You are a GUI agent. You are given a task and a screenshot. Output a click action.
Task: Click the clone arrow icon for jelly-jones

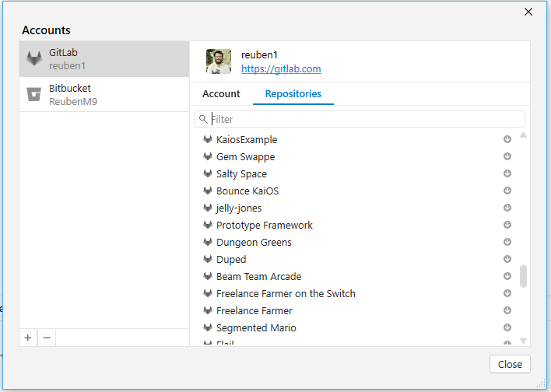(x=507, y=208)
